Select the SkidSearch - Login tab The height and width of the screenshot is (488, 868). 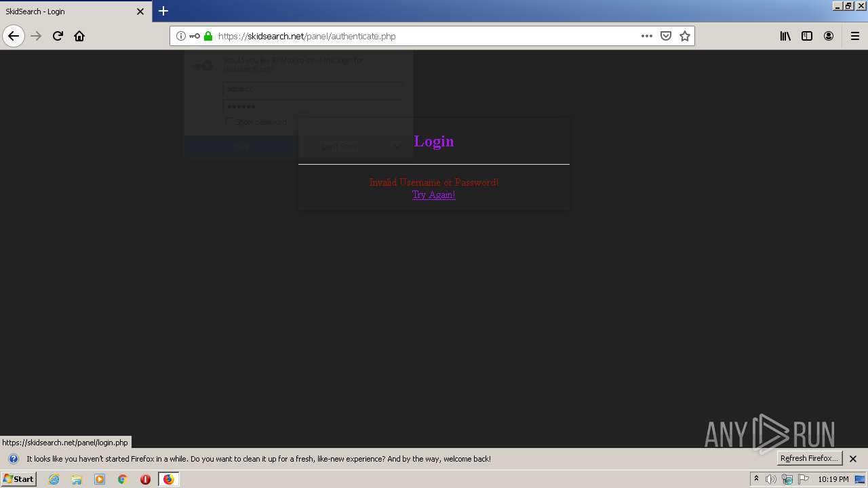pos(76,12)
